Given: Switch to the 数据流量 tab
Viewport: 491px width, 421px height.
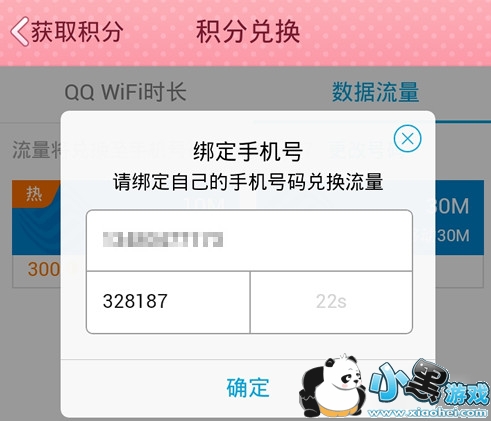Looking at the screenshot, I should pyautogui.click(x=375, y=92).
